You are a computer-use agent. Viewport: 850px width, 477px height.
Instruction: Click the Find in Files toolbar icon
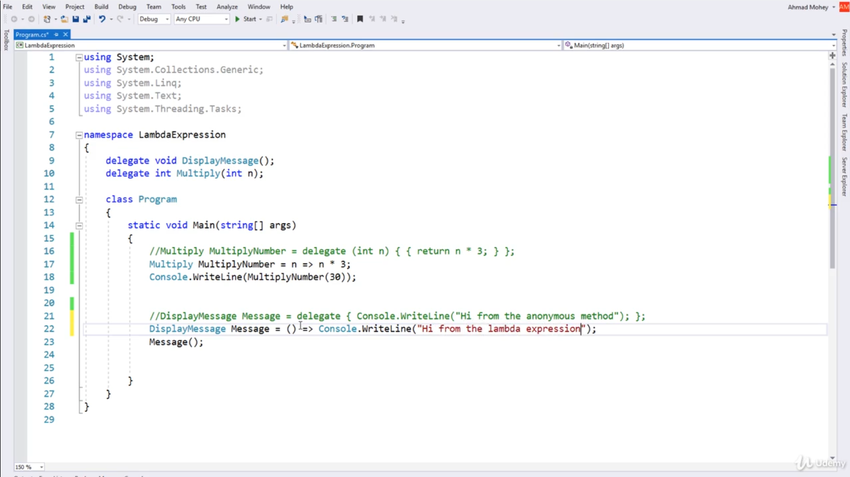click(284, 19)
